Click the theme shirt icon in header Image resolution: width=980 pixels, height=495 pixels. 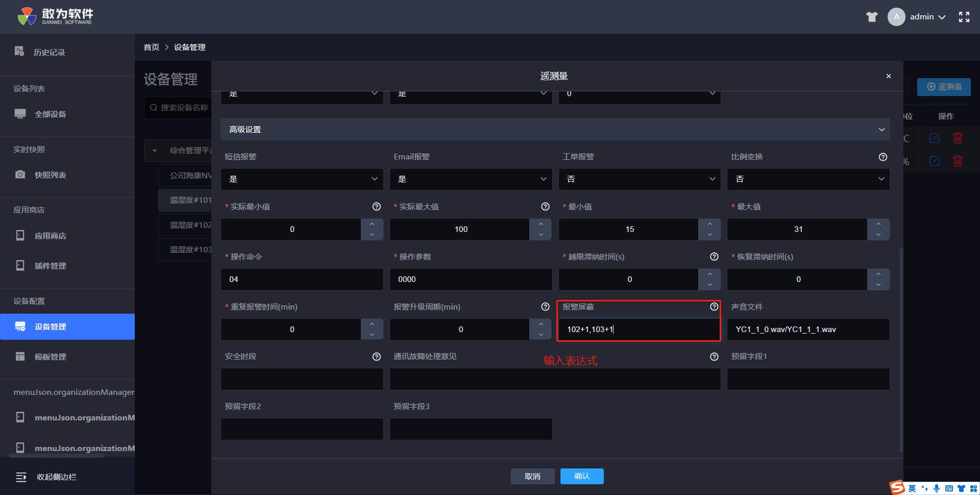(872, 17)
